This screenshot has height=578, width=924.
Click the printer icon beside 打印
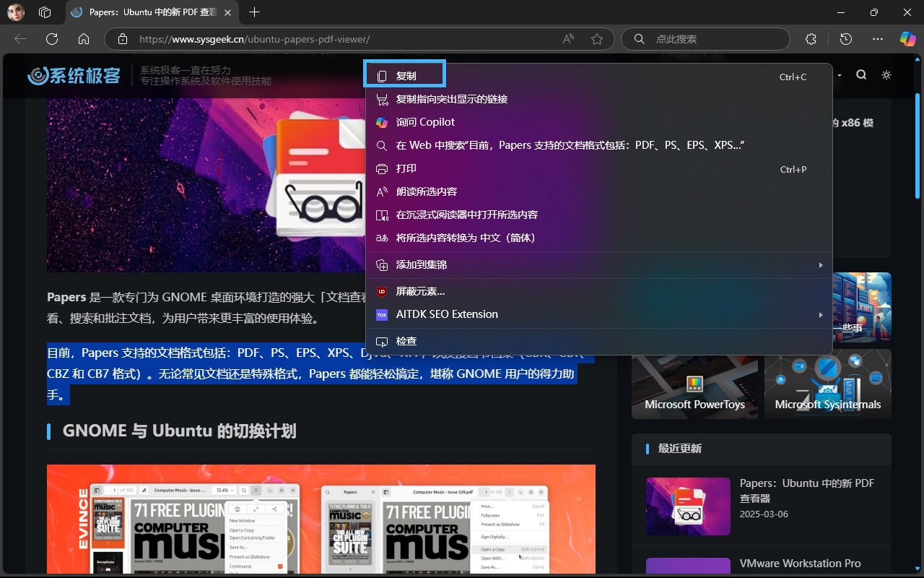click(382, 168)
